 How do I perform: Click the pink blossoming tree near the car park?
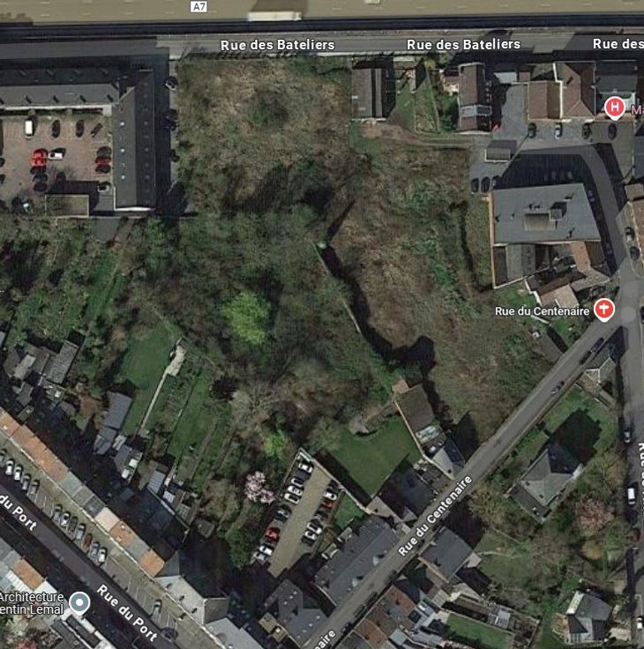coord(258,488)
